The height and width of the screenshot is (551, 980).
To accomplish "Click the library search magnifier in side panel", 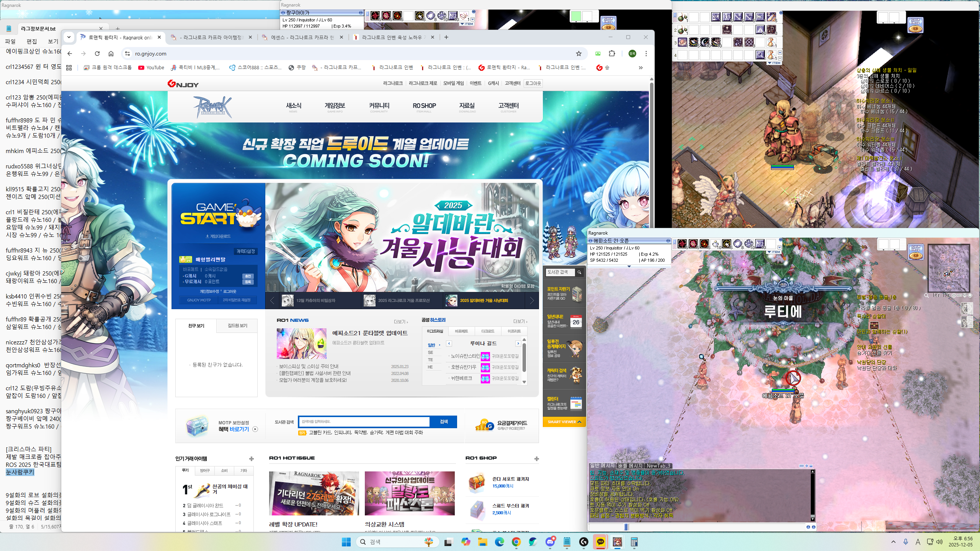I will [x=579, y=272].
